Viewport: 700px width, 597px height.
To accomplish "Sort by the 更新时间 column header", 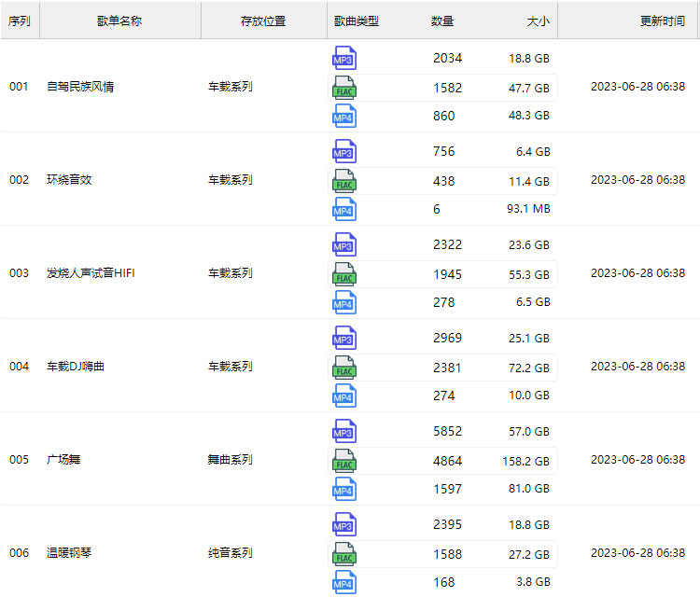I will pos(663,21).
